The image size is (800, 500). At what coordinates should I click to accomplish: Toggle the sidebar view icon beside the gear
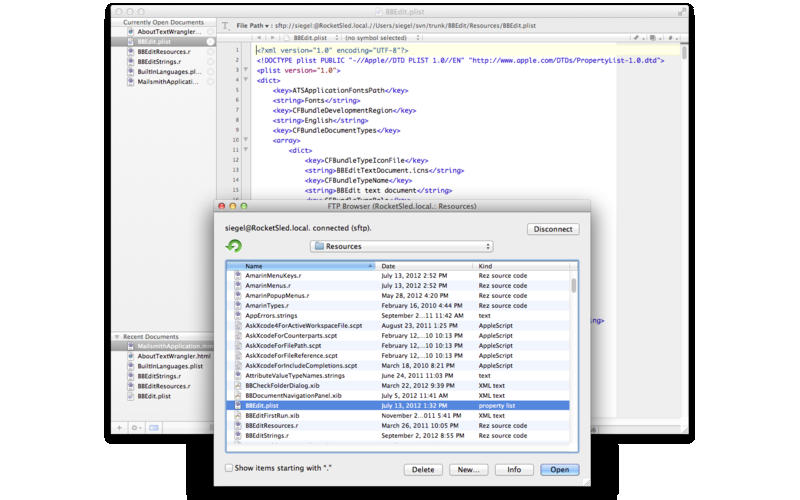(154, 428)
